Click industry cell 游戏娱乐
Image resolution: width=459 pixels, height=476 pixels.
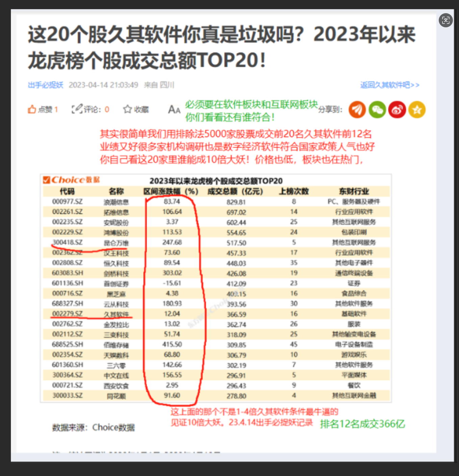tap(354, 354)
